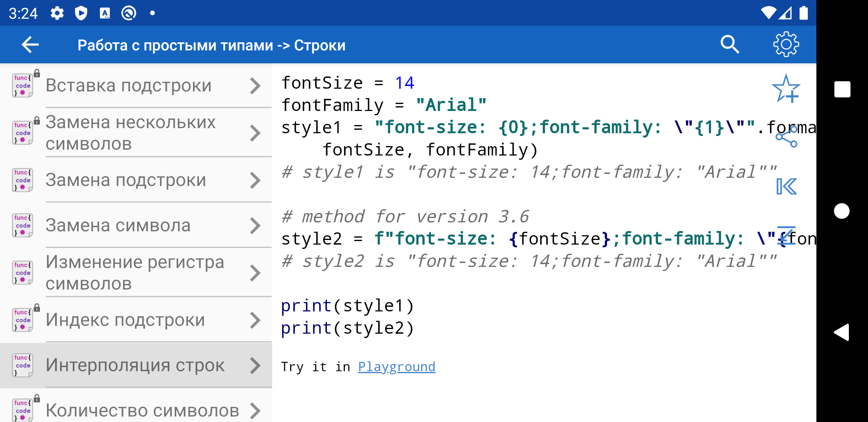Image resolution: width=868 pixels, height=422 pixels.
Task: Click the comment # method for version 3.6
Action: 405,216
